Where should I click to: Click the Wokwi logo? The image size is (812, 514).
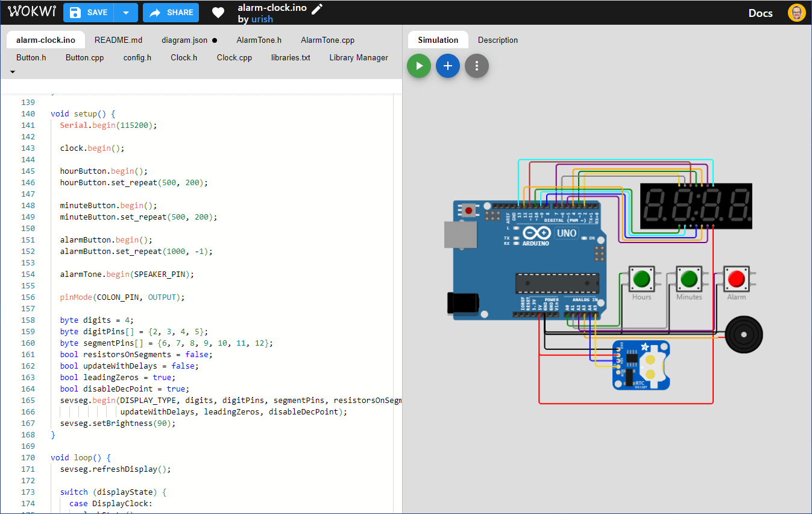point(32,12)
